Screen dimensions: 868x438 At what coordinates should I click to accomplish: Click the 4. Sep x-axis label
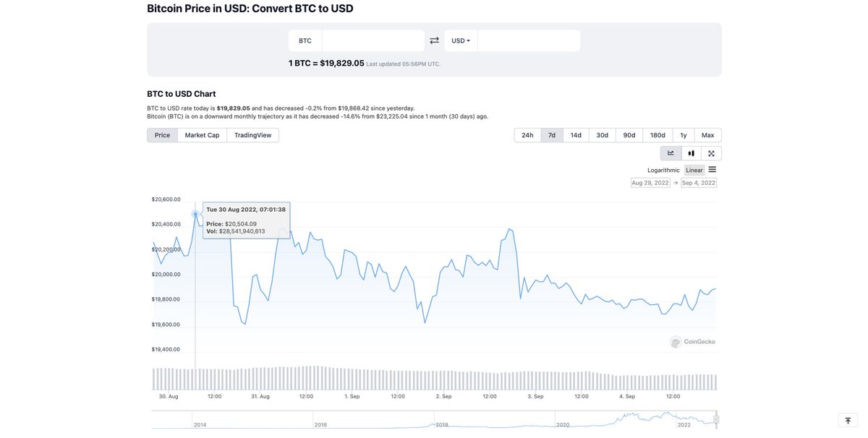tap(627, 396)
